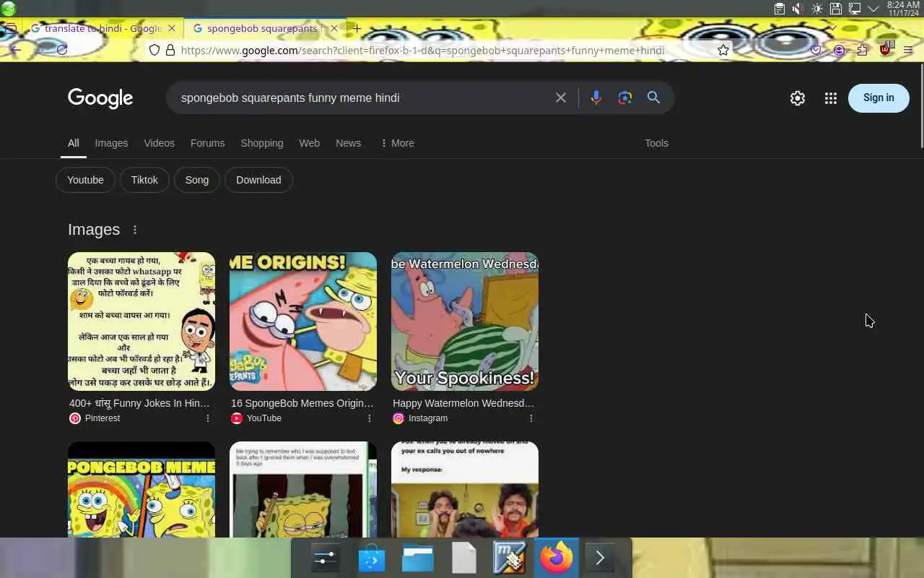Open a new browser tab with plus
The image size is (924, 578).
click(x=357, y=28)
